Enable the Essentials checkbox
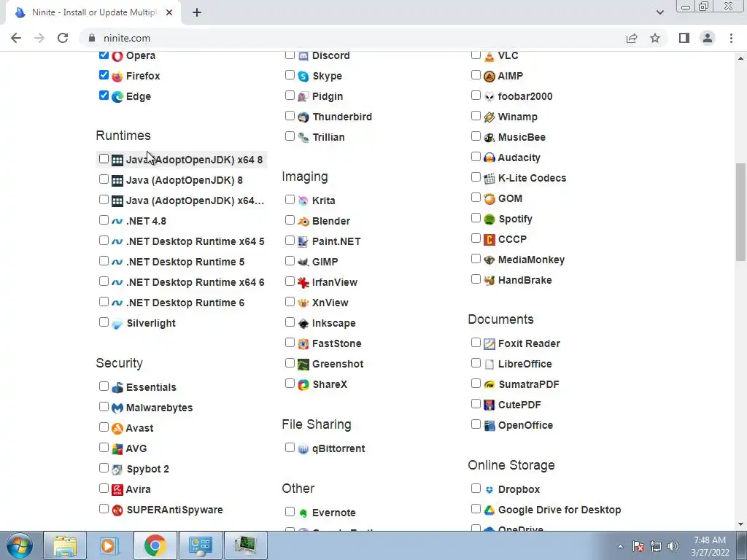This screenshot has width=747, height=560. [x=104, y=386]
